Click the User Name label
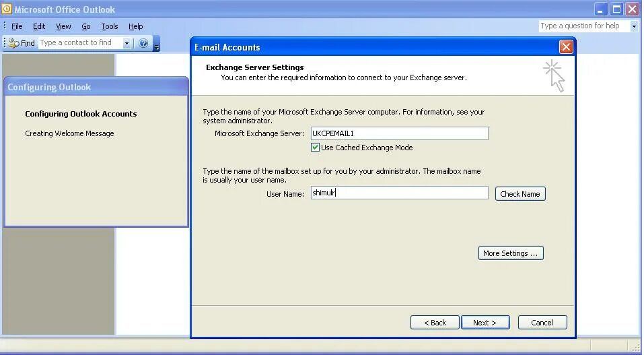 coord(285,194)
